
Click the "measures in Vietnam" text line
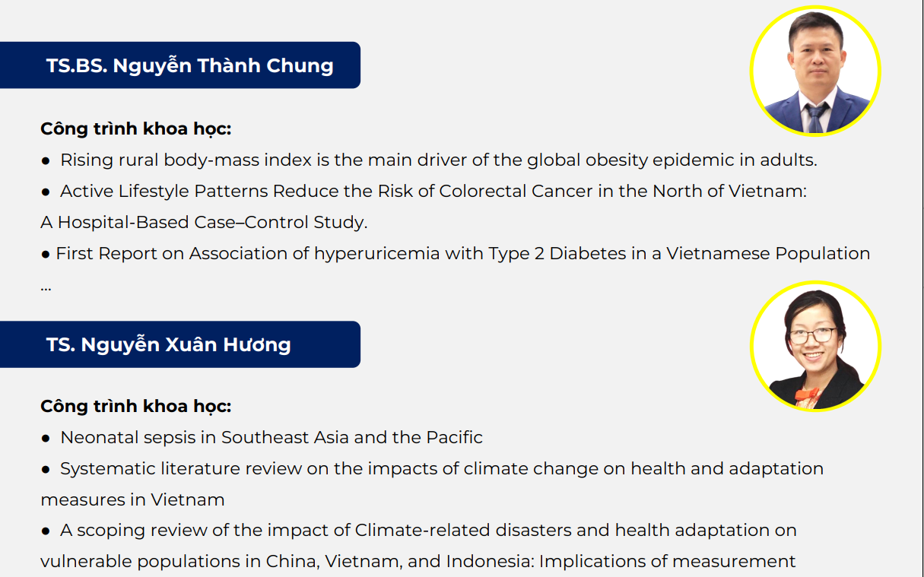pyautogui.click(x=132, y=500)
